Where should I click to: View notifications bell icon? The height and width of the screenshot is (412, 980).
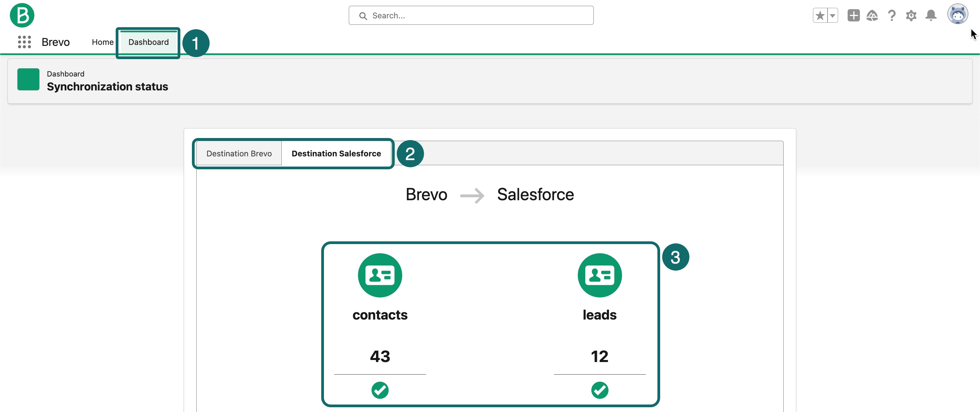pyautogui.click(x=931, y=16)
